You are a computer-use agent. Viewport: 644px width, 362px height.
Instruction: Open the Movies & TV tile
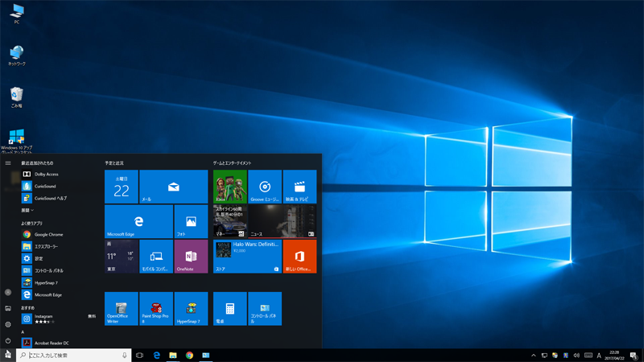(299, 187)
